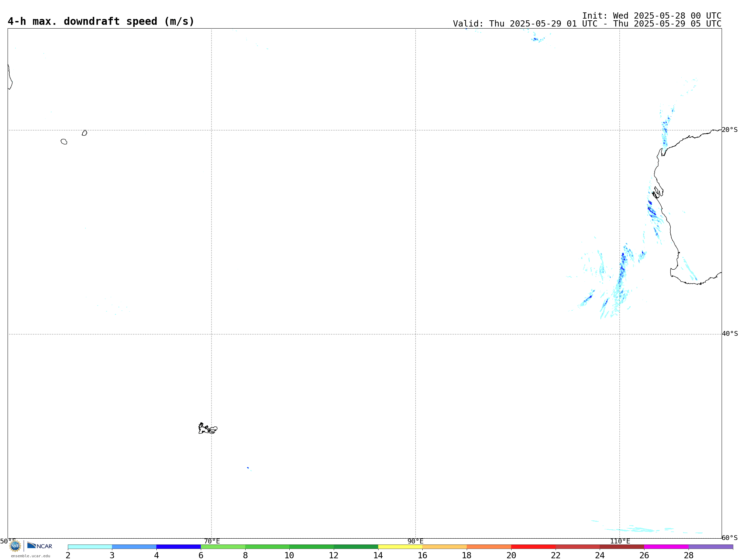Screen dimensions: 744x560
Task: Open the ensemble.ucar.edu text link
Action: (x=31, y=556)
